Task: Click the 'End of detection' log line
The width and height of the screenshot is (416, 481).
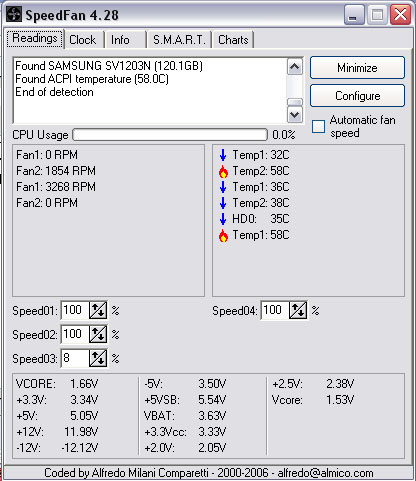Action: point(54,92)
